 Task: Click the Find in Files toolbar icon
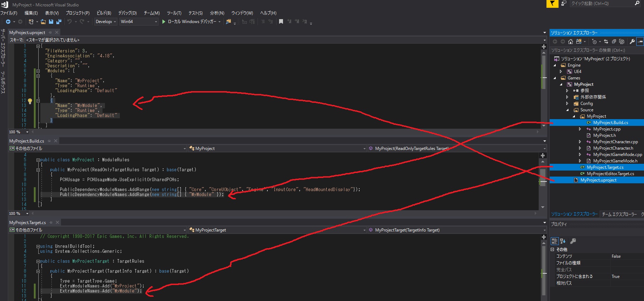pos(228,22)
